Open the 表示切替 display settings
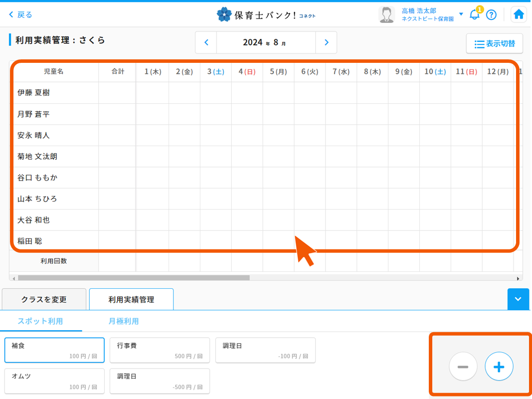This screenshot has width=532, height=399. tap(495, 44)
